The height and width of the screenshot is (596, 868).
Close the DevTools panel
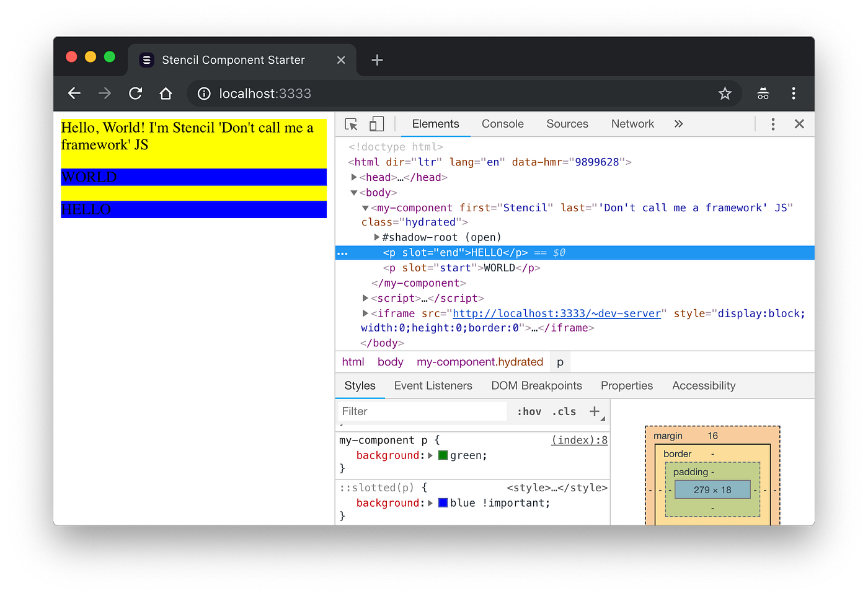pos(799,124)
